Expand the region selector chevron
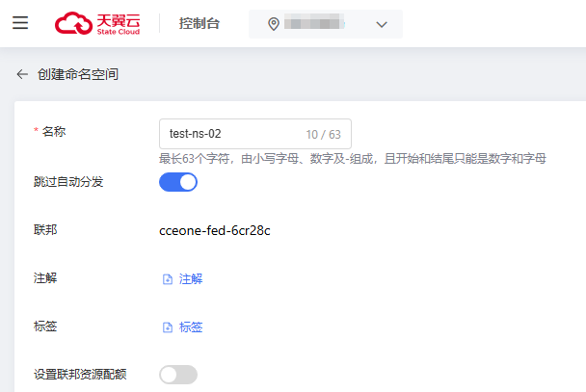586x392 pixels. [381, 24]
